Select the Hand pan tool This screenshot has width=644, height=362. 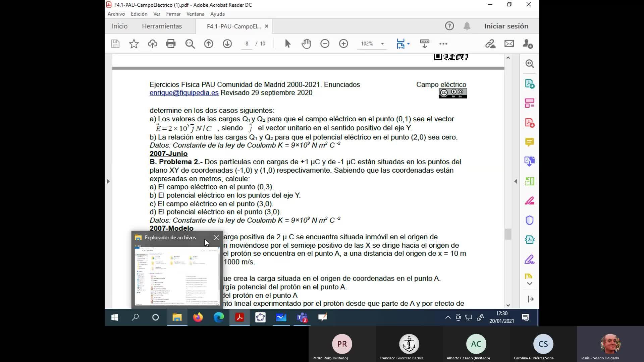[306, 44]
